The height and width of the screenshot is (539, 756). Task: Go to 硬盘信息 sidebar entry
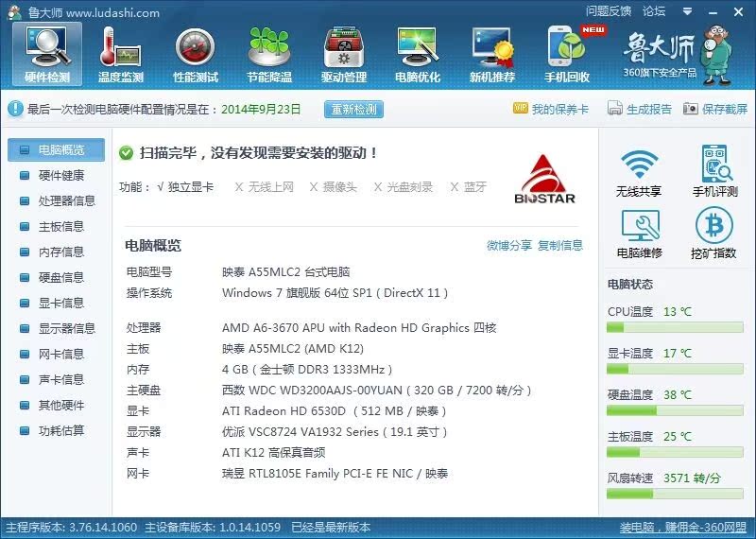(x=60, y=277)
